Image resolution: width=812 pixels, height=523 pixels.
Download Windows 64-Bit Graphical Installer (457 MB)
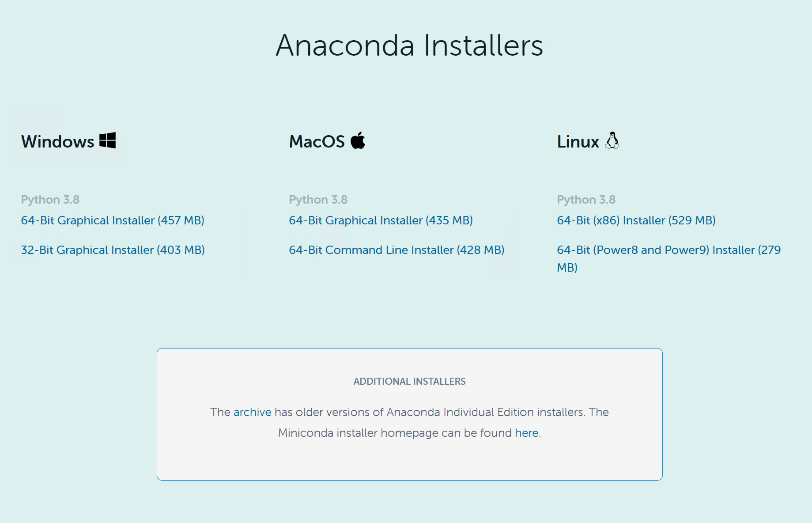[113, 220]
